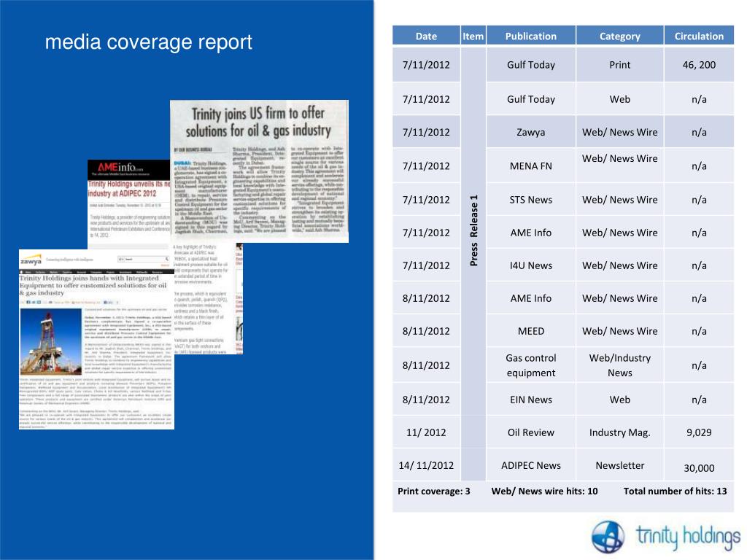Select the 'Web/Industry News' category cell
Viewport: 747px width, 560px height.
pyautogui.click(x=620, y=365)
